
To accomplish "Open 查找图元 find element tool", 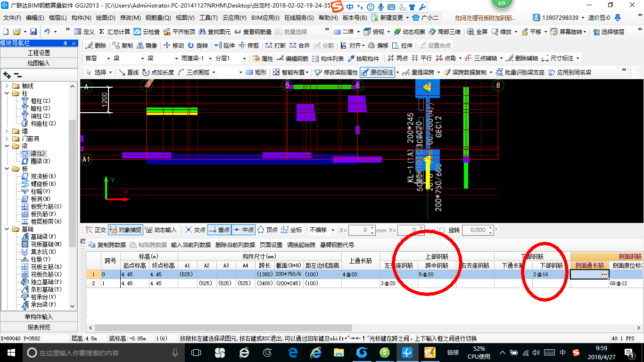I will pyautogui.click(x=215, y=32).
